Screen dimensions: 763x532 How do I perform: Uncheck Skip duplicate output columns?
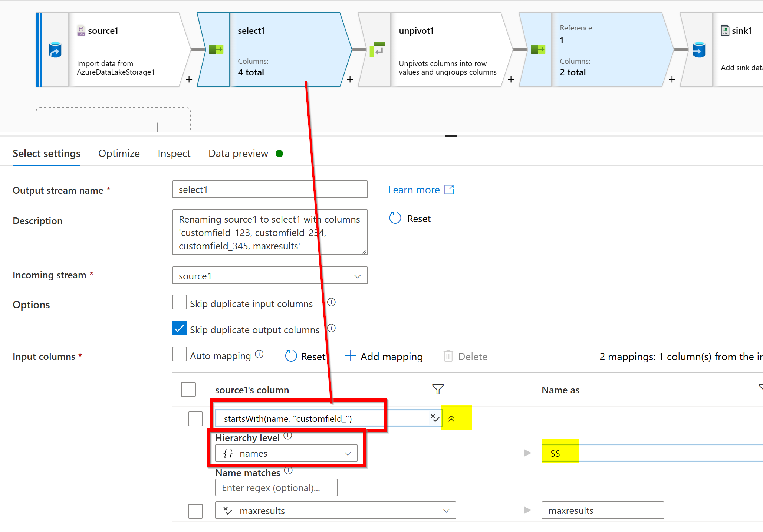click(x=180, y=328)
